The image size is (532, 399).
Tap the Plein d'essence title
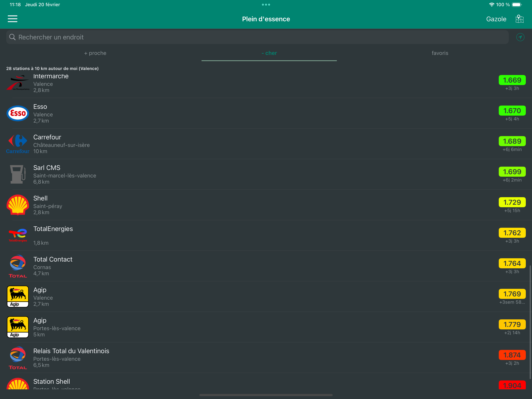click(x=266, y=19)
